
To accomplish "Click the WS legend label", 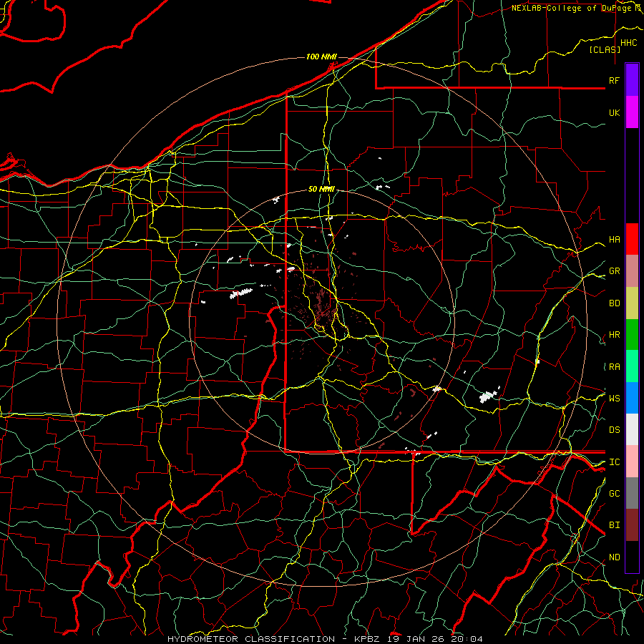I will [615, 398].
